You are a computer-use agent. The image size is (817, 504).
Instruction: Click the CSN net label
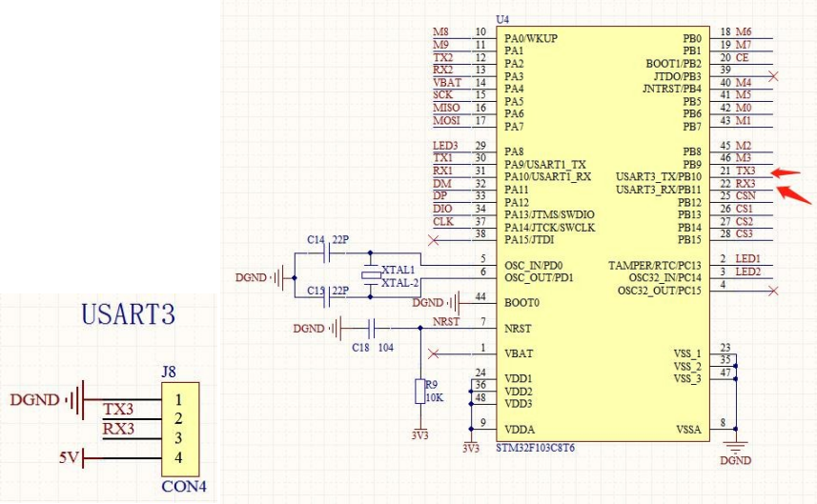[746, 195]
